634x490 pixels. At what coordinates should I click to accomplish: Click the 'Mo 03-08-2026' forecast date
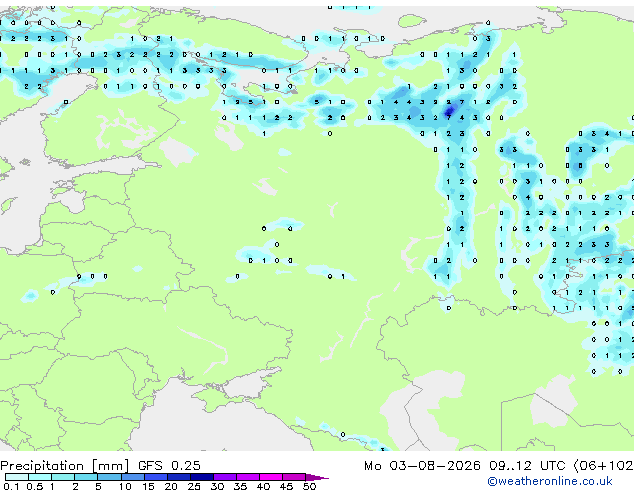422,466
